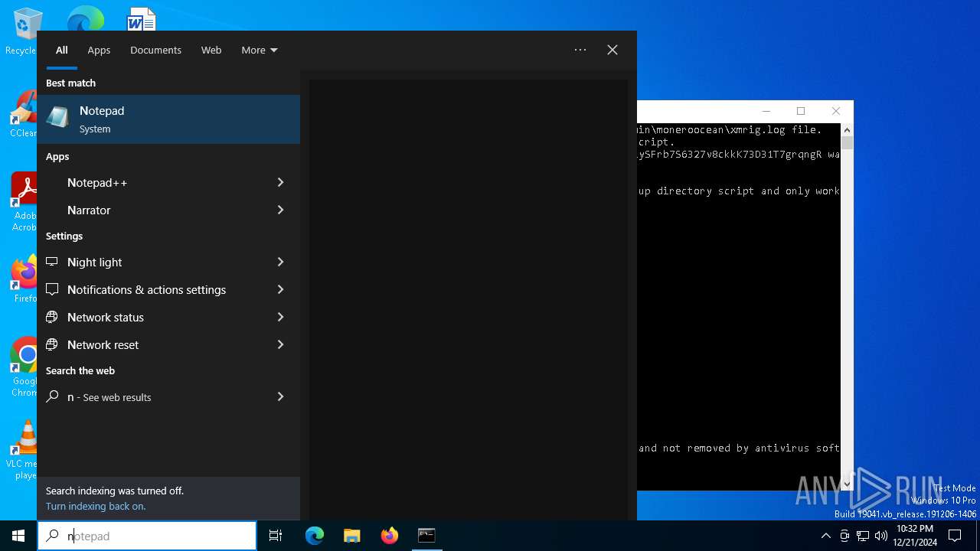
Task: Open Task View on the taskbar
Action: click(276, 536)
